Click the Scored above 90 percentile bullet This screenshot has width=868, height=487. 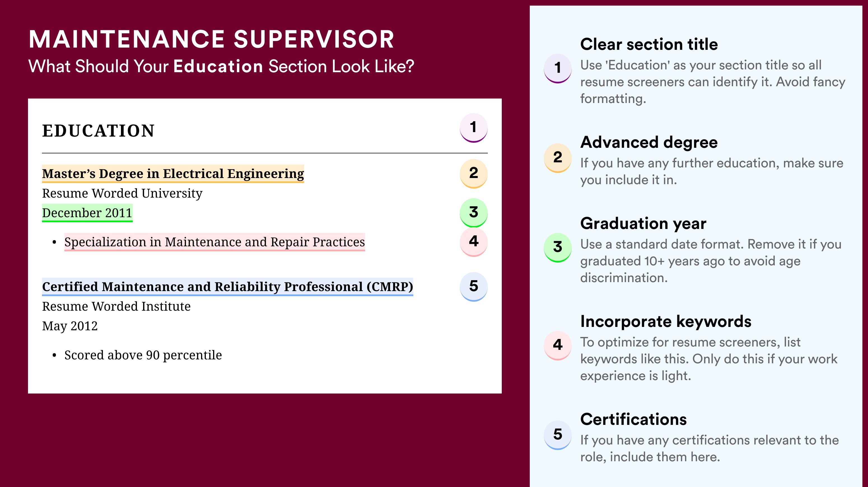coord(143,355)
